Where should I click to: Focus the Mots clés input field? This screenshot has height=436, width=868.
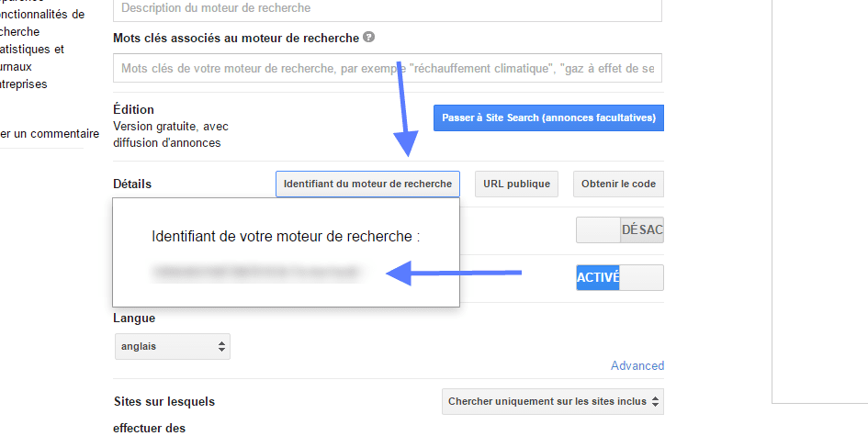point(388,68)
